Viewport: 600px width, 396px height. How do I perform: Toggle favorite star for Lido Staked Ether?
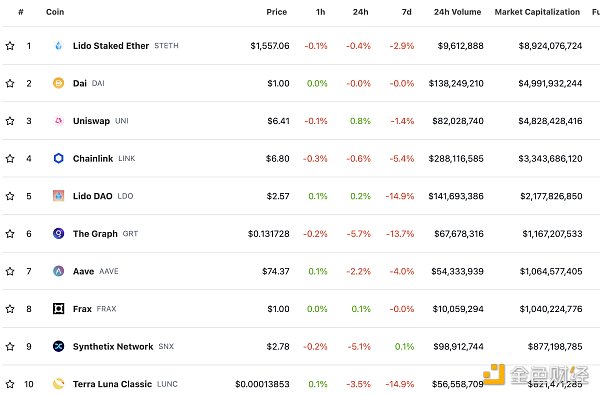pyautogui.click(x=10, y=46)
